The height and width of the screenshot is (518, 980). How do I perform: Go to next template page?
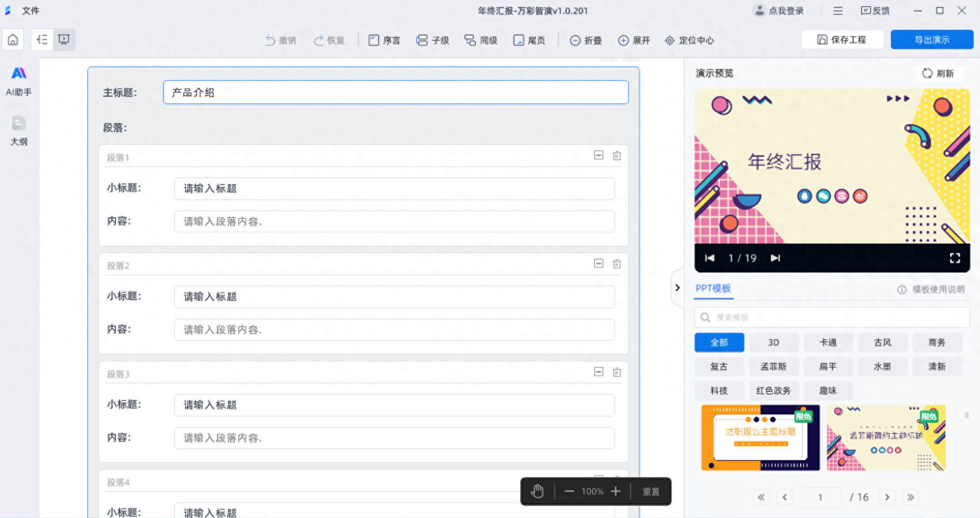[887, 497]
